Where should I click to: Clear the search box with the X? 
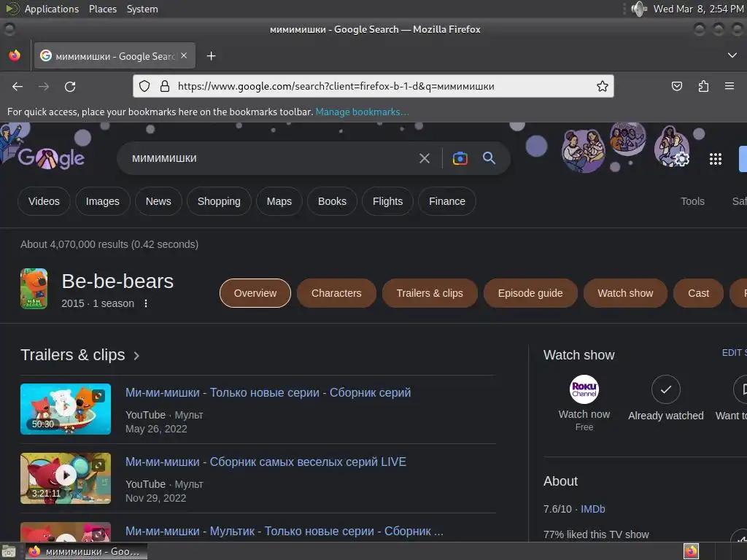[x=424, y=158]
